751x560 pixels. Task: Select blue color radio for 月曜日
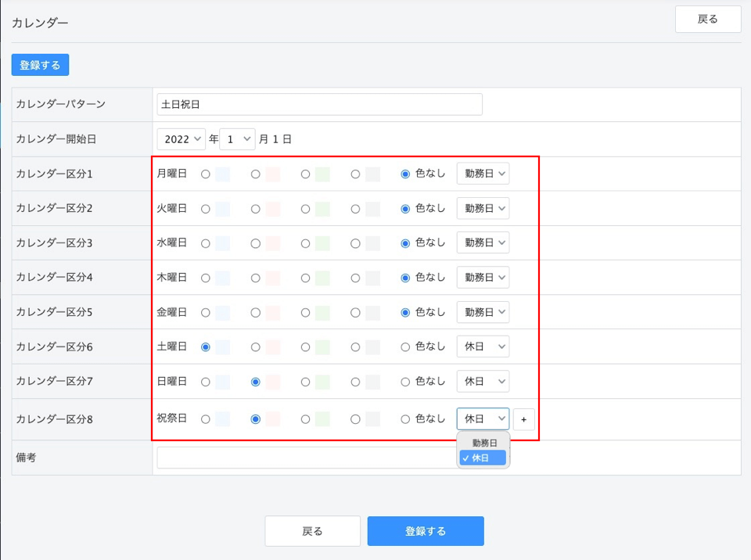click(206, 174)
